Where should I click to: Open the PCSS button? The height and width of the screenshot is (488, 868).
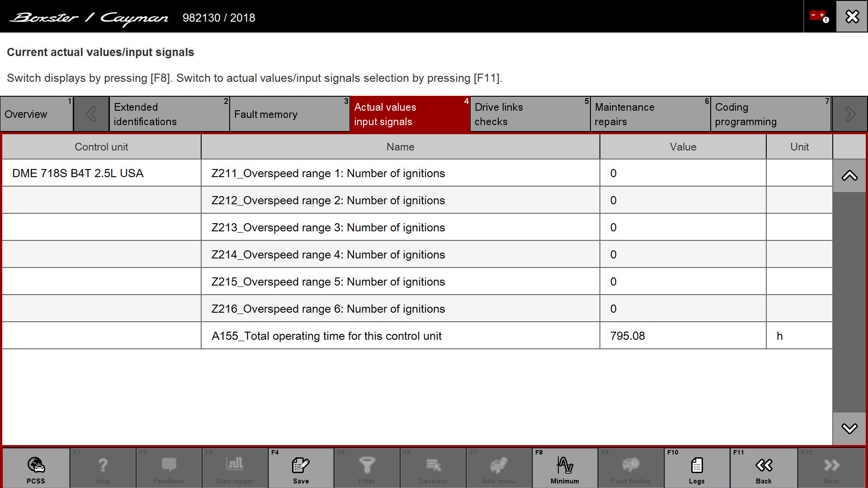(x=36, y=468)
